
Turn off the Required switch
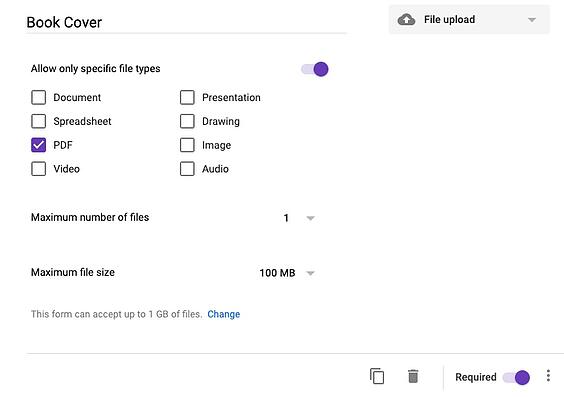pos(516,377)
